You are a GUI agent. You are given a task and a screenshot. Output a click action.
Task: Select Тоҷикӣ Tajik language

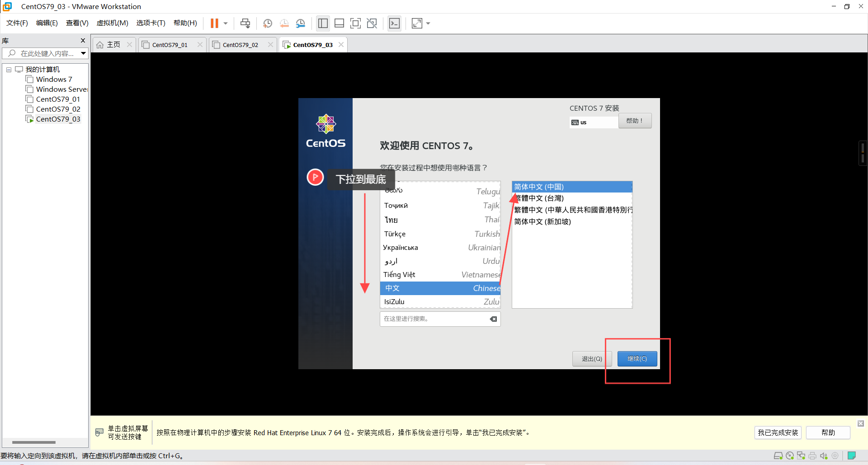click(440, 206)
